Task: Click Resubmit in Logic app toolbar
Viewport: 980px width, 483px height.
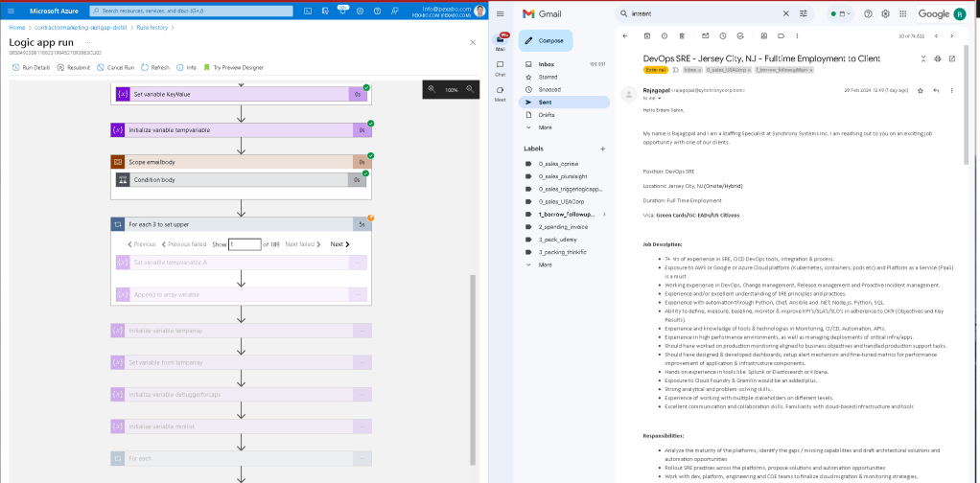Action: (x=74, y=67)
